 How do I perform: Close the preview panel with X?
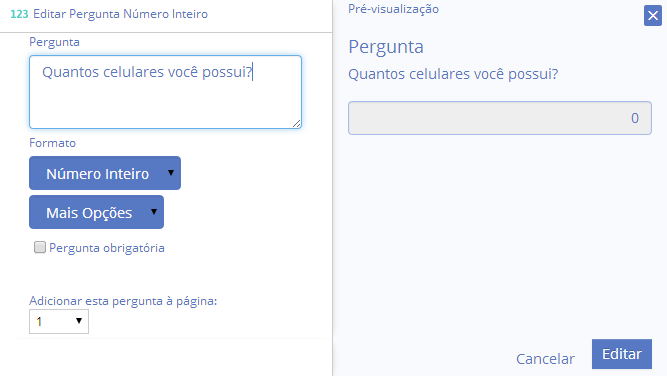click(x=653, y=16)
